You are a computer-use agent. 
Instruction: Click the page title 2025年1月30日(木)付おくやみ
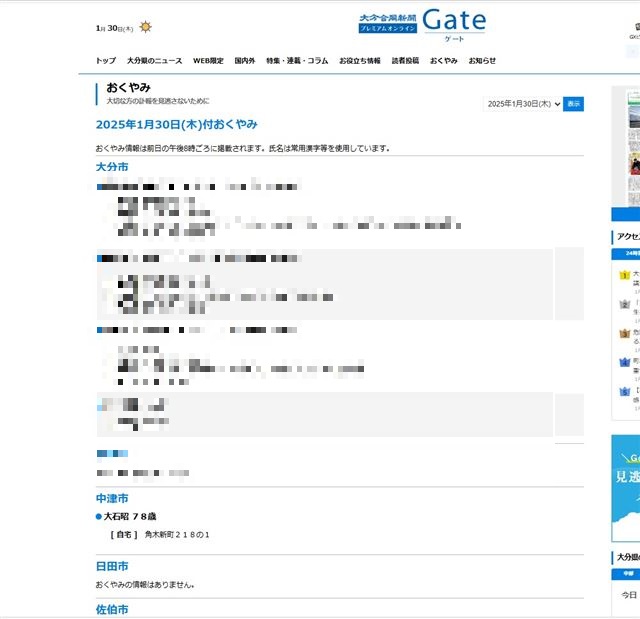click(x=176, y=124)
